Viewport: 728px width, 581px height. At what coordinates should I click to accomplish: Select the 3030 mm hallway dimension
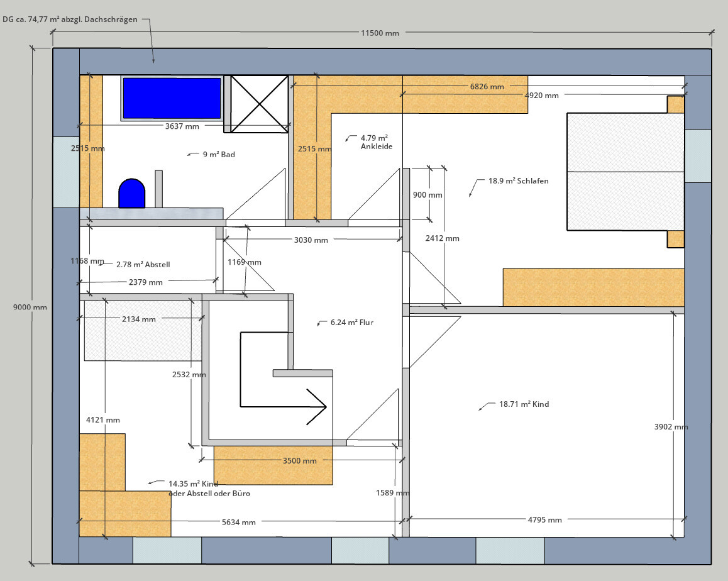click(311, 240)
